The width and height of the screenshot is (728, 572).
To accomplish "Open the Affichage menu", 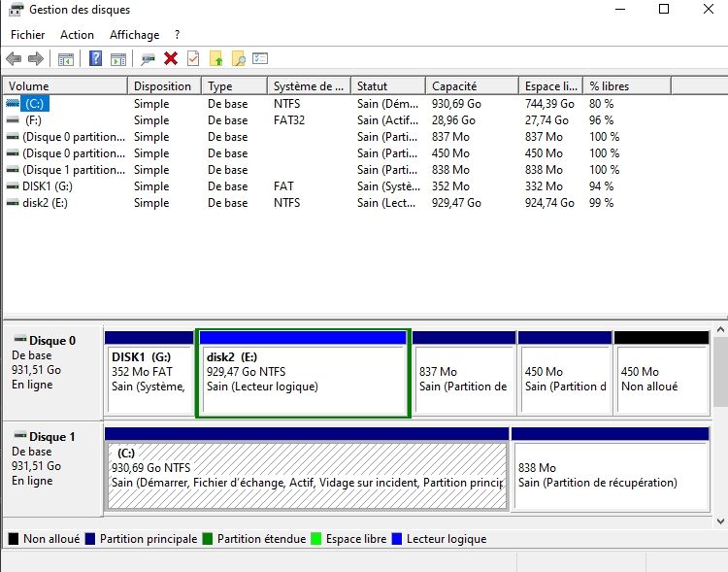I will [135, 35].
